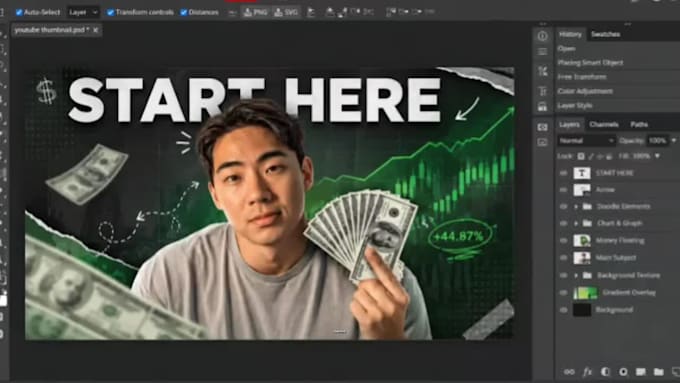
Task: Export as SVG from the toolbar
Action: pyautogui.click(x=286, y=12)
